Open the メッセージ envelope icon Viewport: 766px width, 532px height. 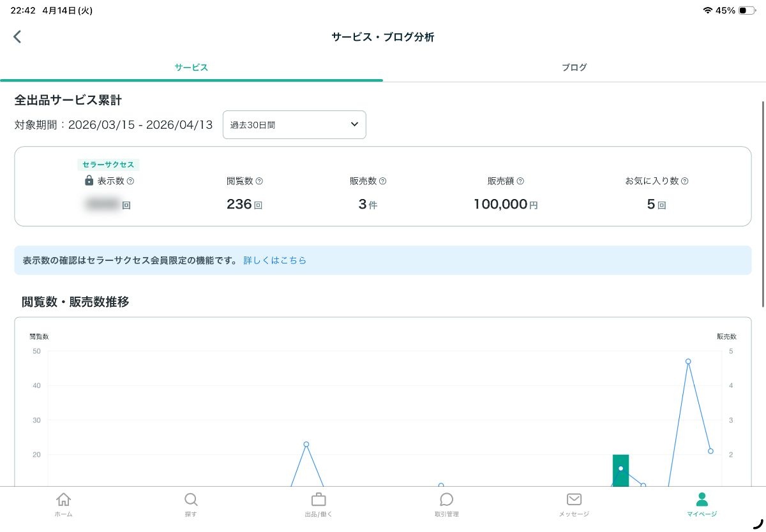(574, 499)
